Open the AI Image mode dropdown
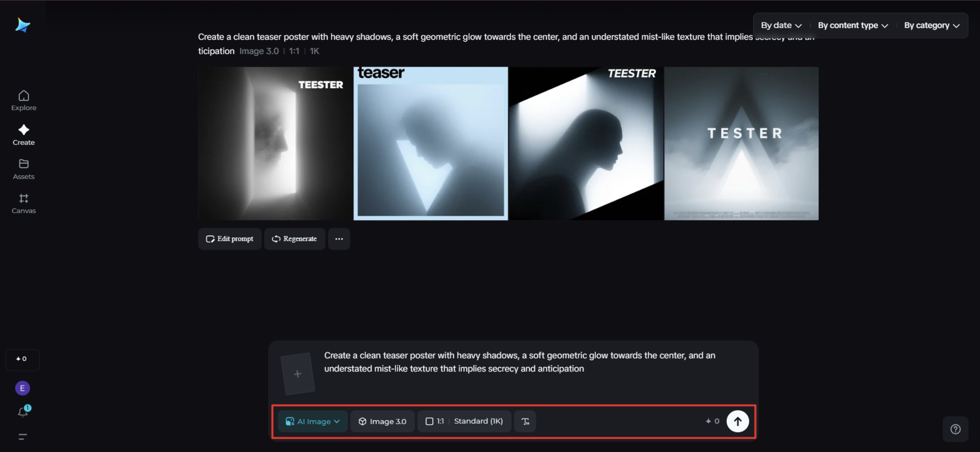Image resolution: width=980 pixels, height=452 pixels. [312, 421]
